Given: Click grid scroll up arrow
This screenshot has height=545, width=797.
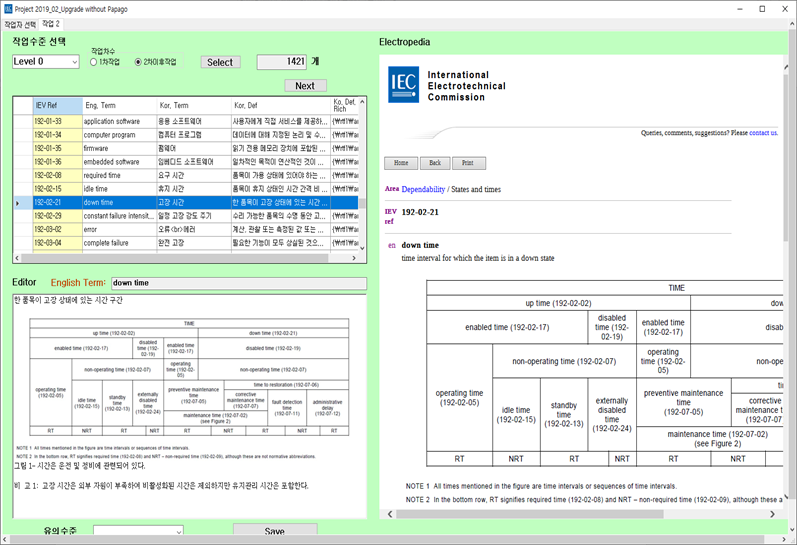Looking at the screenshot, I should [x=362, y=102].
